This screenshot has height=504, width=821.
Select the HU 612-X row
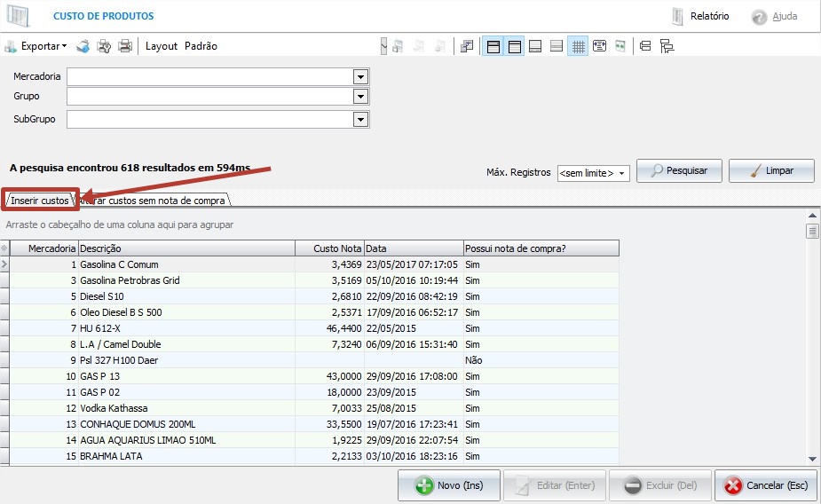click(314, 328)
